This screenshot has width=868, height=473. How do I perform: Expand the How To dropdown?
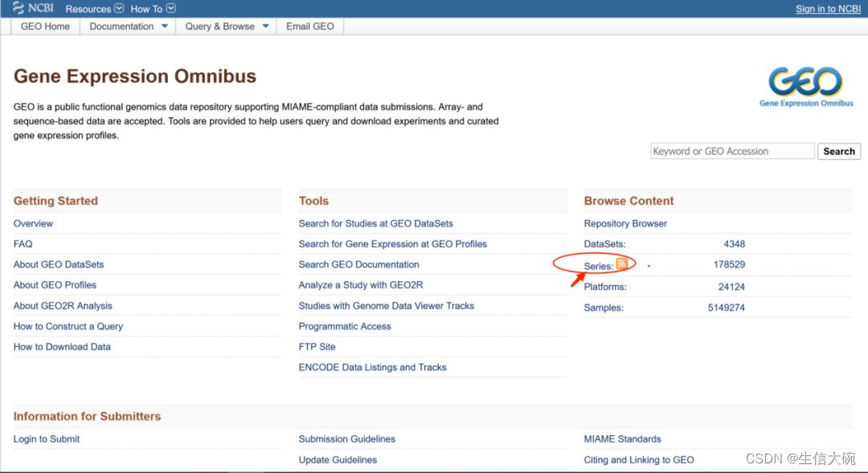coord(153,9)
